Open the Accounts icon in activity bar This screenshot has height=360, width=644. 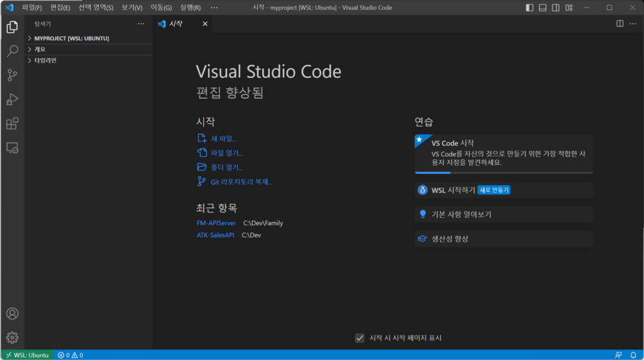point(13,313)
